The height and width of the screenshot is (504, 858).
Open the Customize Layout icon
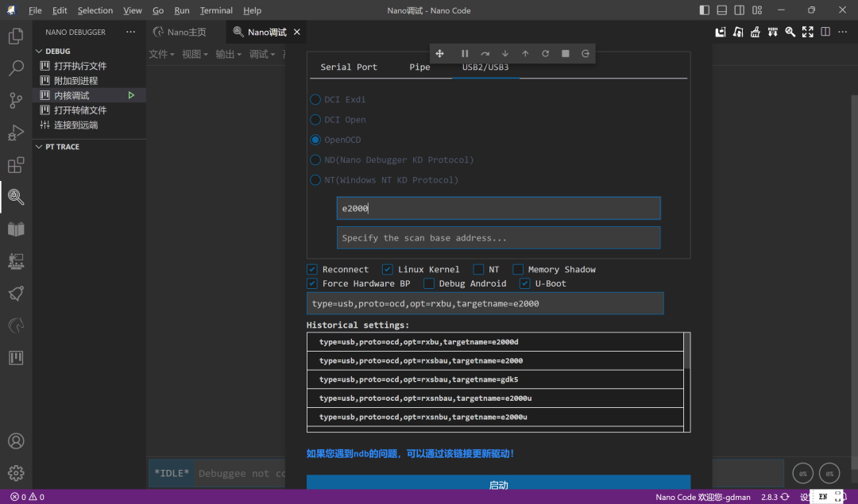tap(757, 10)
